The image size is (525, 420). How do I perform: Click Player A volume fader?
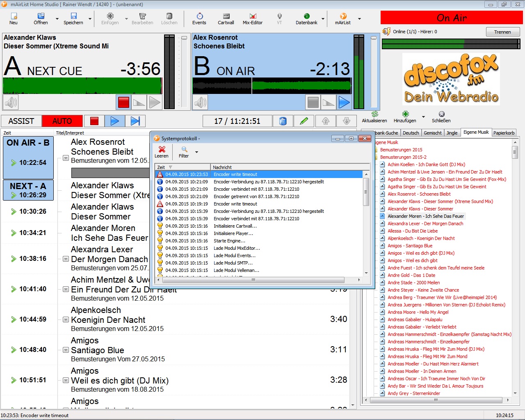pos(184,39)
